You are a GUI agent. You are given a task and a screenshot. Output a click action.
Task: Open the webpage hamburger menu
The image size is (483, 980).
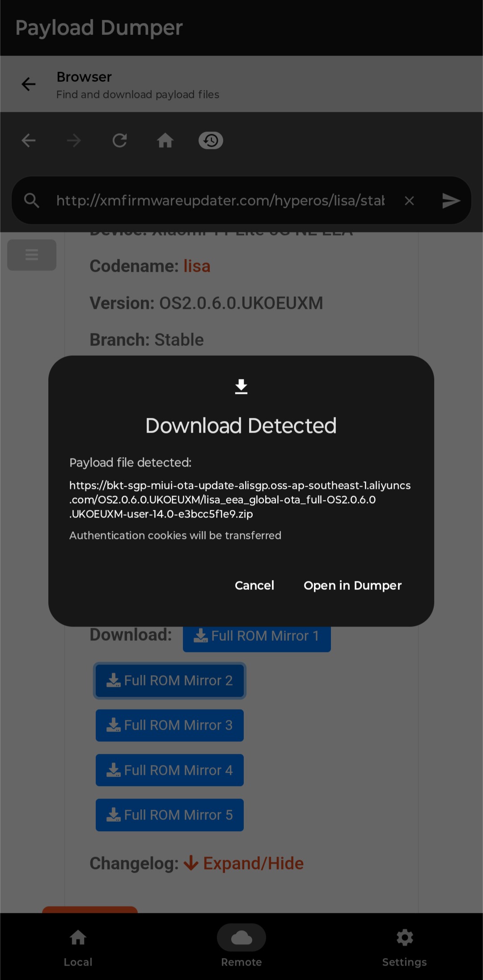point(32,255)
